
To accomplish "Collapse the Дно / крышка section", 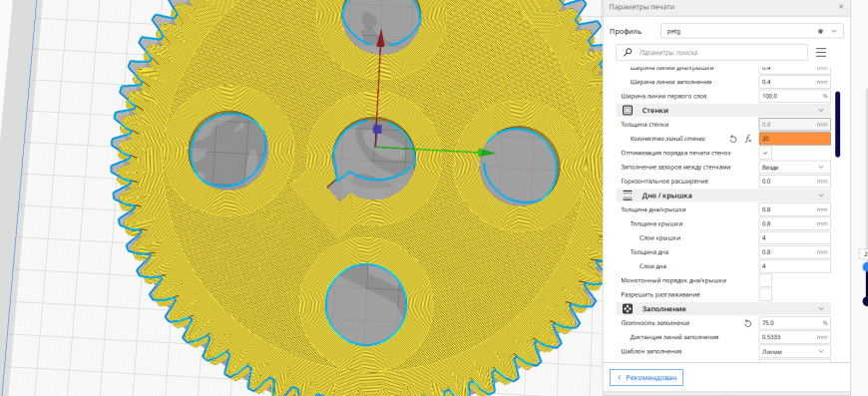I will click(x=820, y=196).
